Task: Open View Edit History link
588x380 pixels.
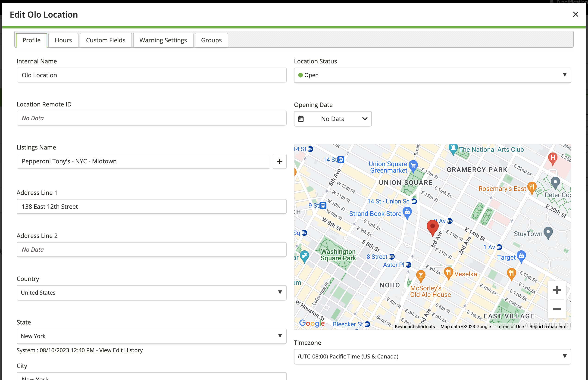Action: pyautogui.click(x=79, y=350)
